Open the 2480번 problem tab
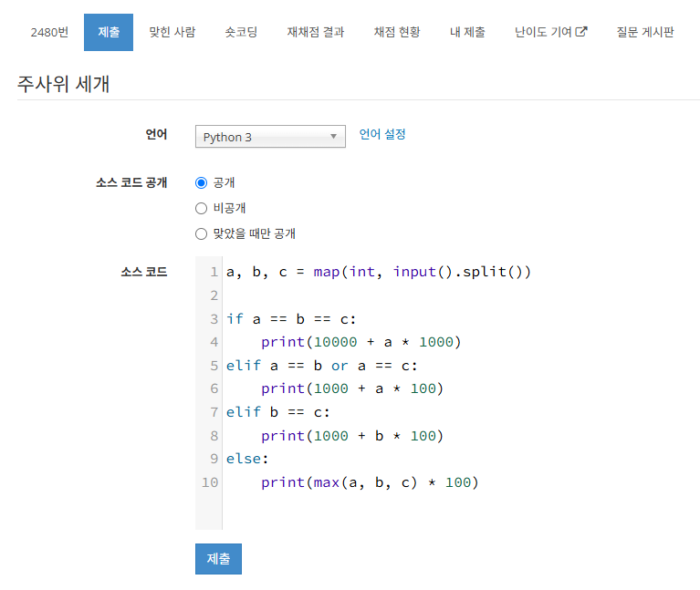Screen dimensions: 700x590 tap(49, 32)
